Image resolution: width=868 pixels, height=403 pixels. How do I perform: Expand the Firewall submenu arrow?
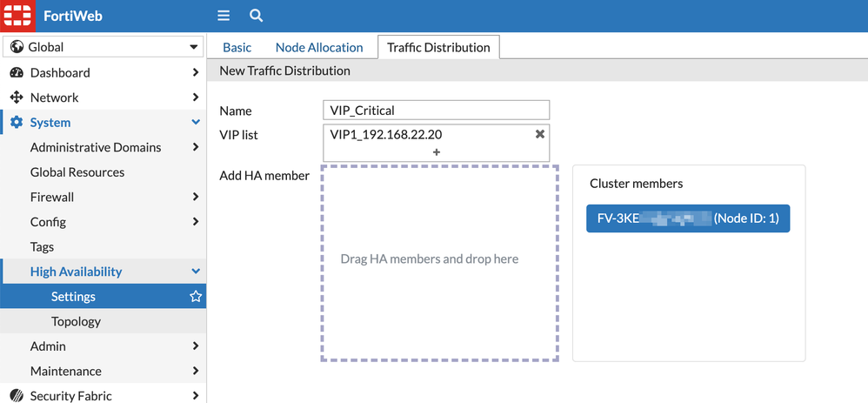[x=196, y=198]
